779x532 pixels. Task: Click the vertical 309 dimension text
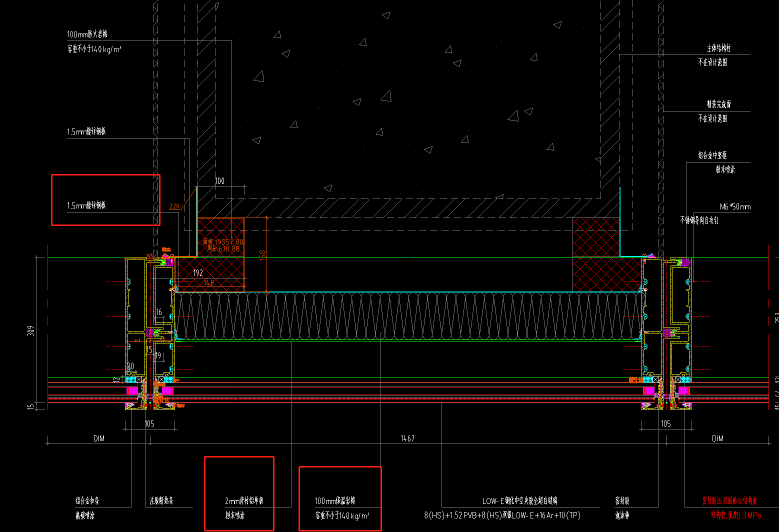point(30,331)
